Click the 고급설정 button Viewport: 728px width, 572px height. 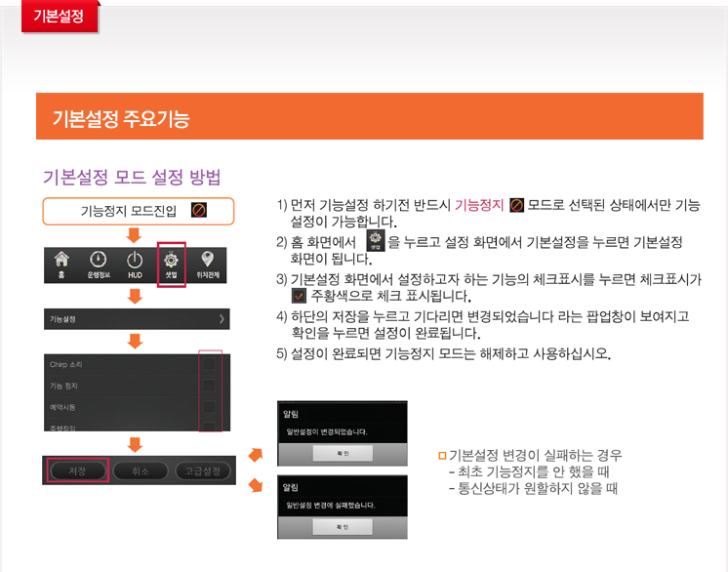coord(202,470)
